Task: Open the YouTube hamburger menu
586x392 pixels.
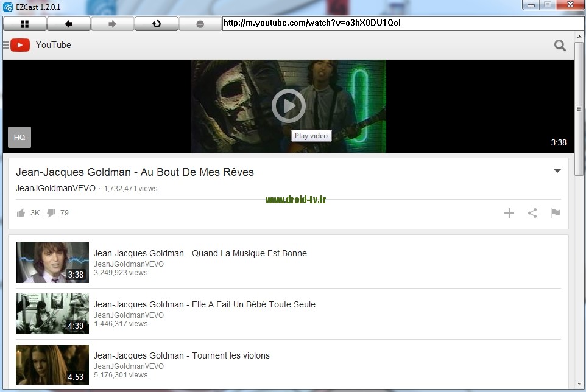Action: pos(5,45)
